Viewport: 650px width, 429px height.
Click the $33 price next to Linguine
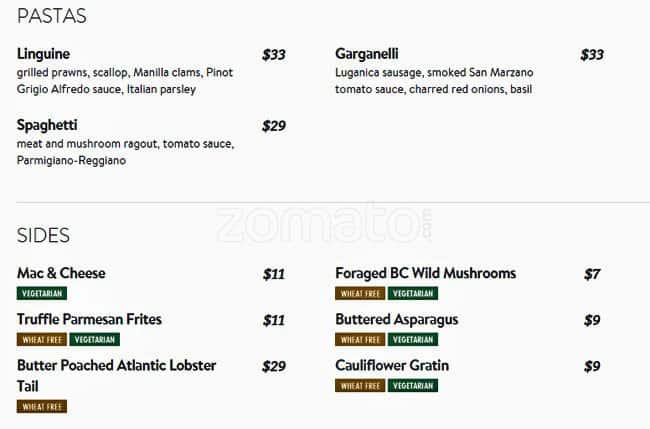[273, 55]
